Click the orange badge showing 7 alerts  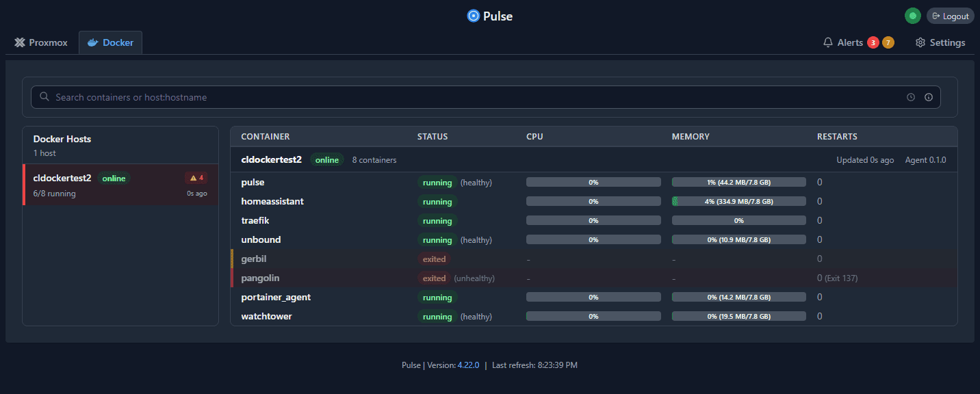pos(888,42)
